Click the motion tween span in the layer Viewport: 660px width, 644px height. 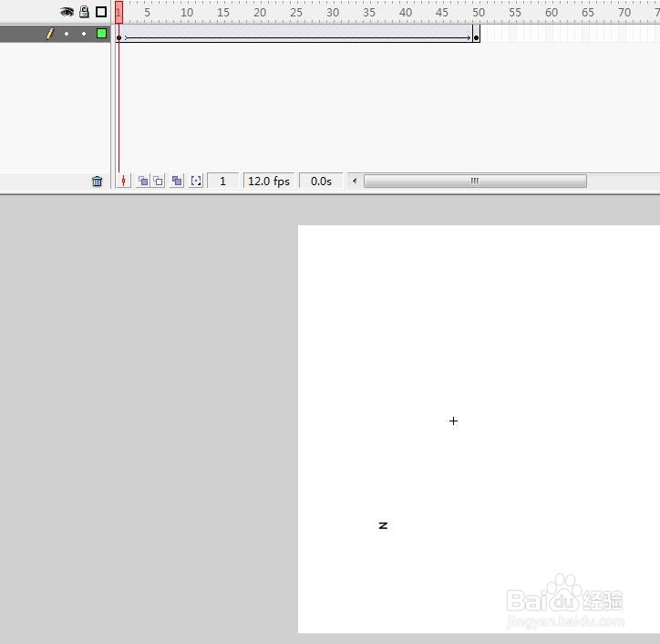[297, 34]
